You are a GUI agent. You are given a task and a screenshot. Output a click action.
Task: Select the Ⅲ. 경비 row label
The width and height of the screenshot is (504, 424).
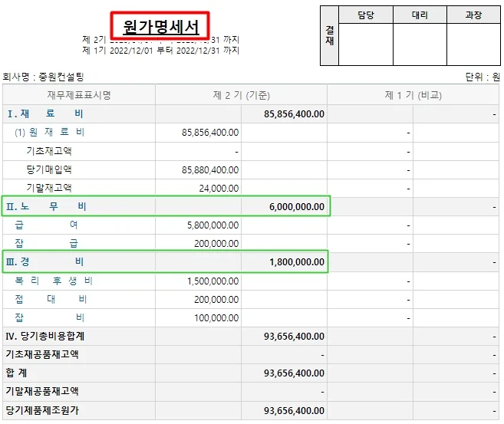pyautogui.click(x=44, y=261)
